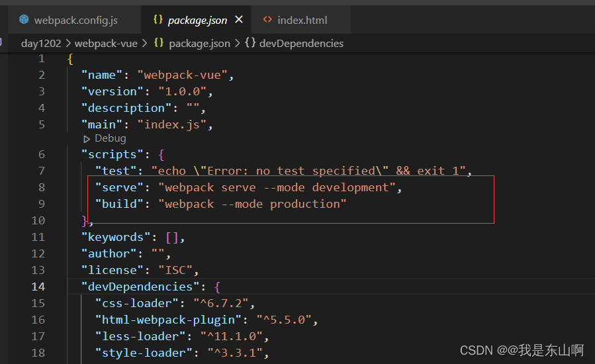Click line number 1 in the gutter

coord(42,59)
